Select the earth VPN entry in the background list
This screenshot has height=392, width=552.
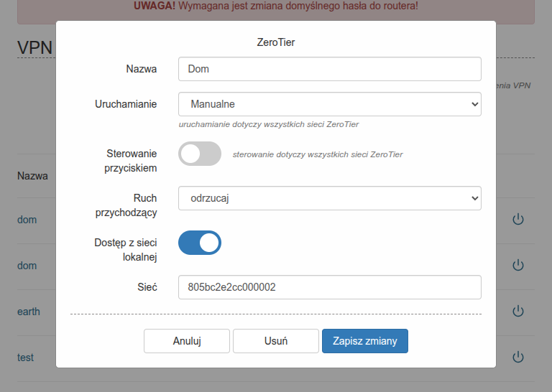click(29, 312)
